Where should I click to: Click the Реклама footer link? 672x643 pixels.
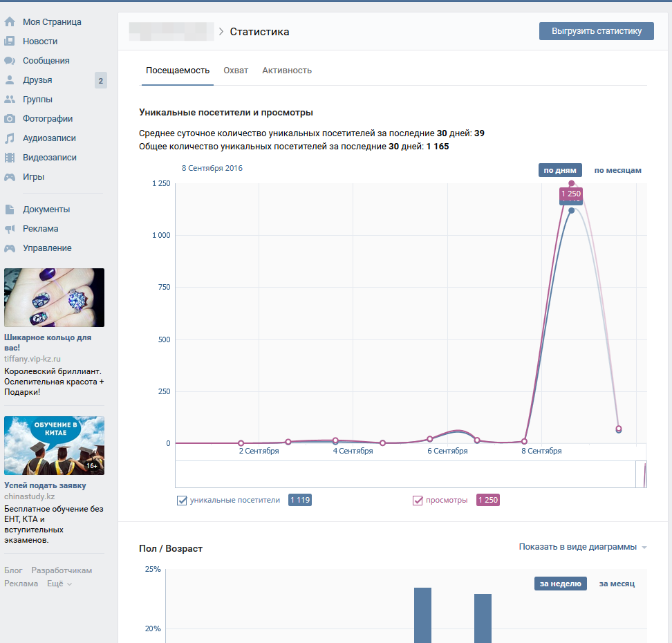(x=21, y=584)
